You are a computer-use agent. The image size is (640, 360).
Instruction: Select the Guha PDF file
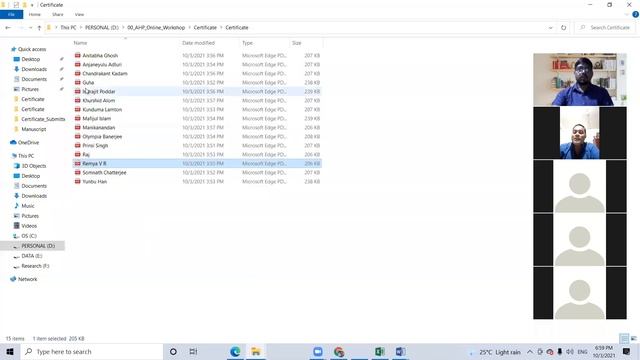(x=197, y=82)
